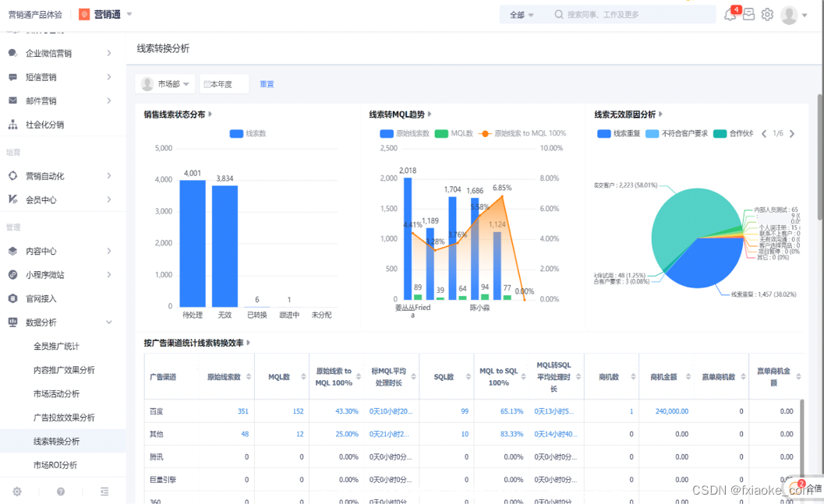Open 市场活动分析 menu item

click(56, 393)
